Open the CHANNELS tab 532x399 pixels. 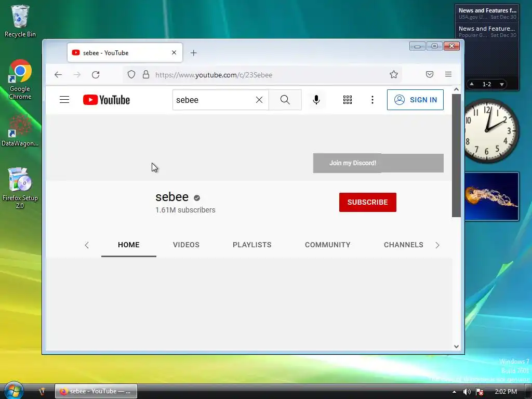pos(403,245)
